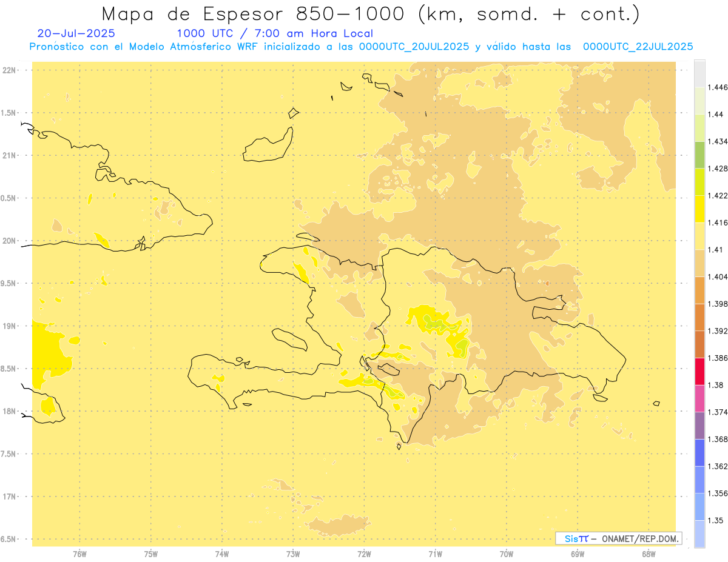Pick the green 1.428–1.434 legend swatch

(699, 155)
